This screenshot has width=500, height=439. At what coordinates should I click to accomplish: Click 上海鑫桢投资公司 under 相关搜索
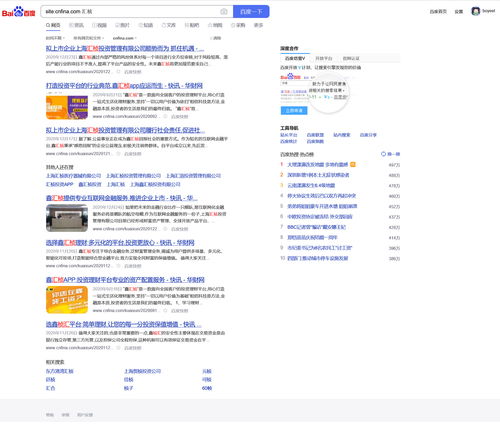click(x=142, y=371)
